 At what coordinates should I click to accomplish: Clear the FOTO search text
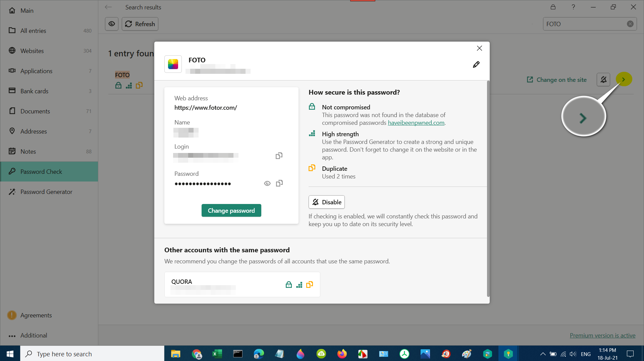click(x=630, y=24)
